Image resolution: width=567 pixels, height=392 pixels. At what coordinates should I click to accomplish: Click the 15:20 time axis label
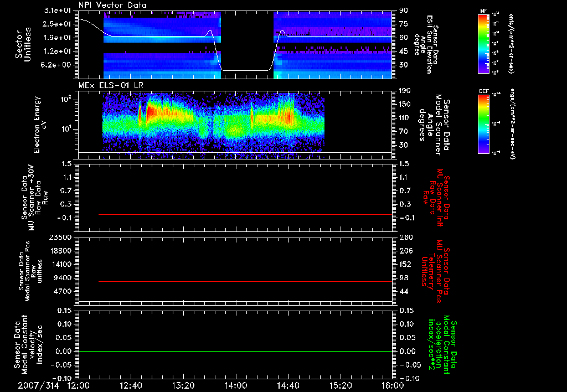[x=341, y=385]
